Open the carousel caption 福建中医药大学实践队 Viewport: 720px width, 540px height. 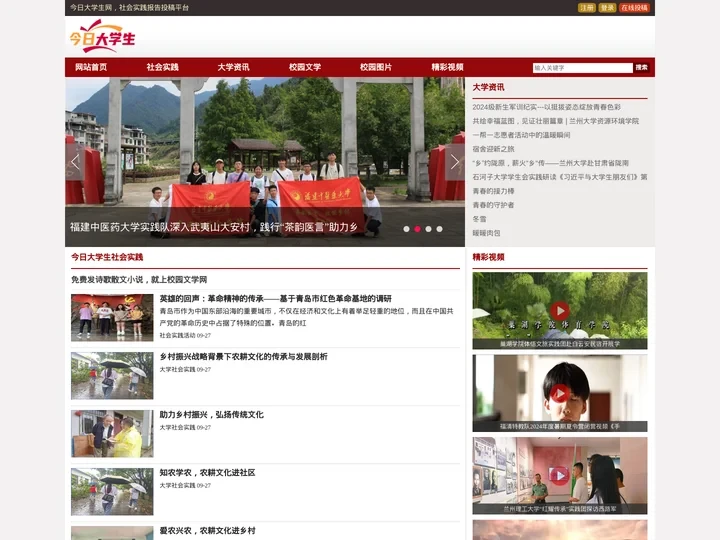tap(214, 227)
